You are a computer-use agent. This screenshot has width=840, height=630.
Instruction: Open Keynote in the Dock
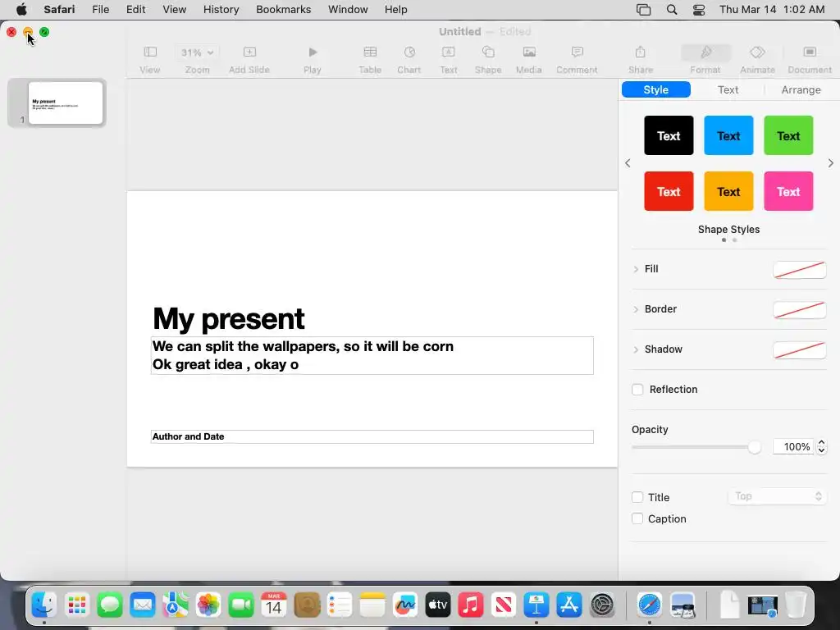[536, 605]
